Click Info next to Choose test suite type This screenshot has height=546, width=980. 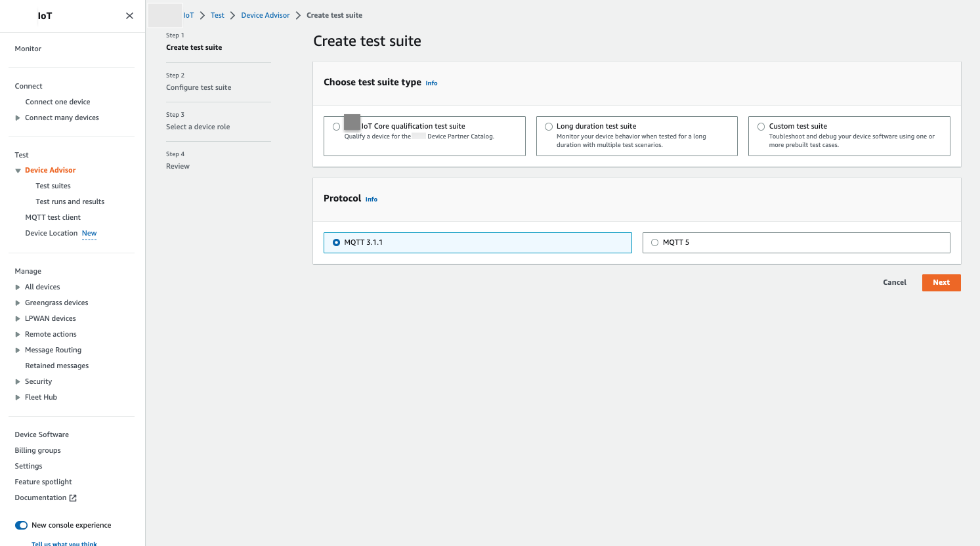(431, 83)
